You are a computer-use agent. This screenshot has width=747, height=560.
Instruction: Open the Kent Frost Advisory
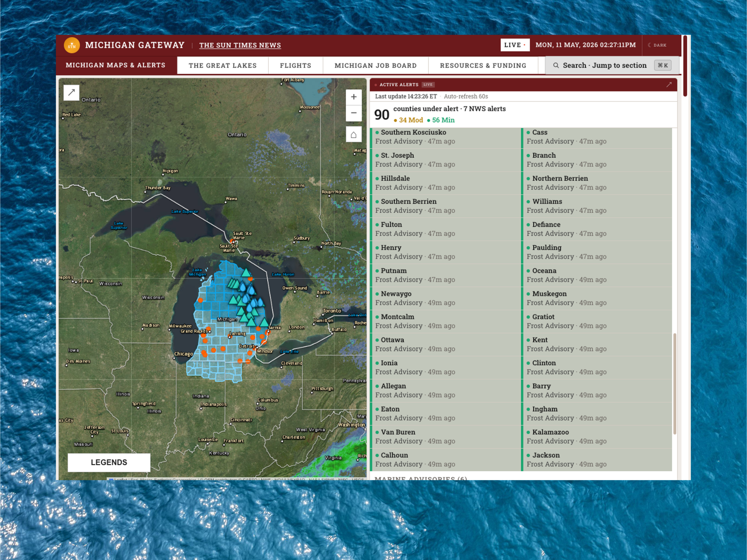(597, 344)
